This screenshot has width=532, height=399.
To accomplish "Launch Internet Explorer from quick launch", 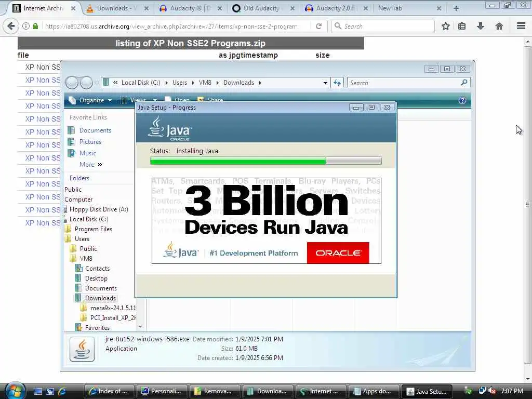I will [62, 391].
